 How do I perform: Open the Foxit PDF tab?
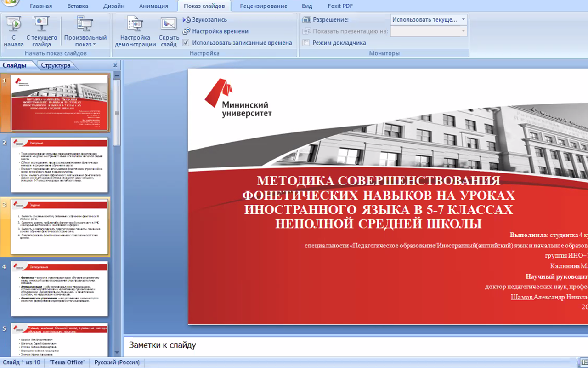(x=340, y=6)
